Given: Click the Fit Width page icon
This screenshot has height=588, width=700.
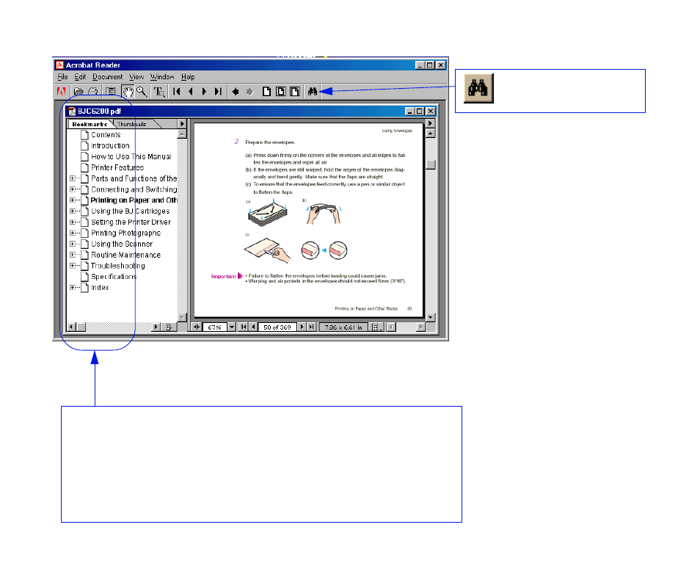Looking at the screenshot, I should coord(295,92).
